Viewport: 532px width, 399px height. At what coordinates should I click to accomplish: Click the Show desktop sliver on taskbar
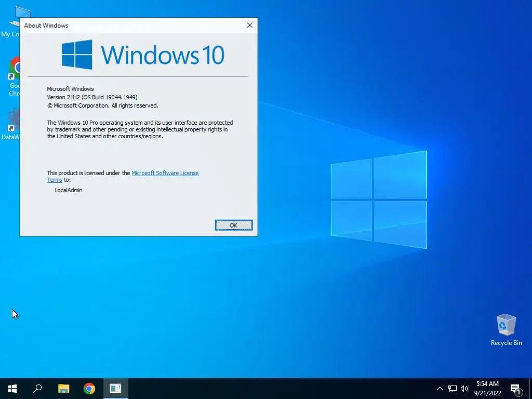coord(530,389)
